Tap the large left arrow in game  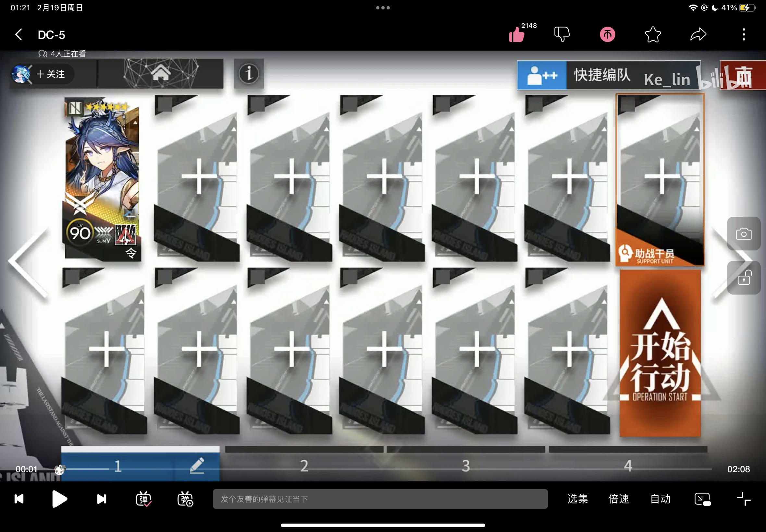[28, 262]
